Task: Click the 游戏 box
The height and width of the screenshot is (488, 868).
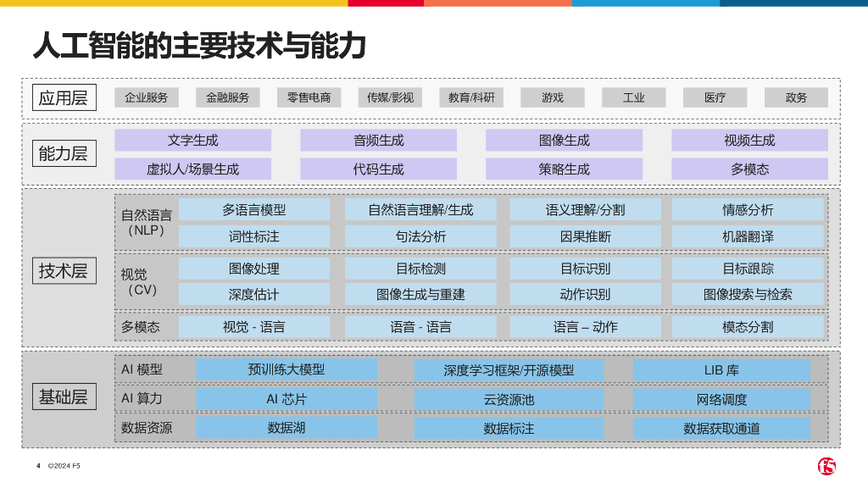Action: click(x=553, y=98)
